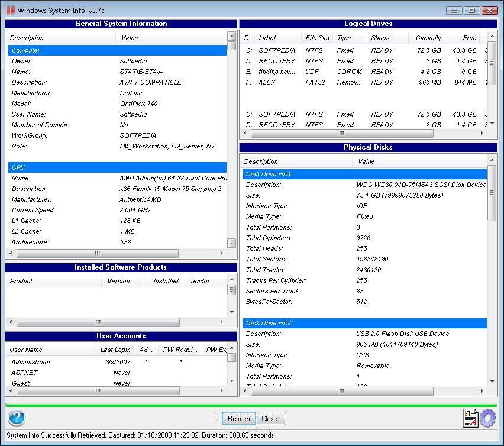Image resolution: width=504 pixels, height=446 pixels.
Task: Select the ALEX drive F: row
Action: pyautogui.click(x=364, y=82)
